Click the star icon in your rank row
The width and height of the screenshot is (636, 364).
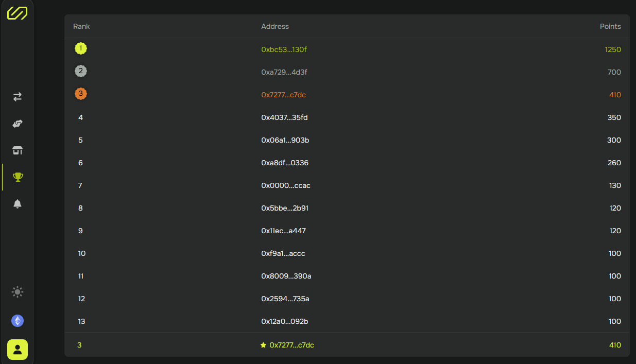pyautogui.click(x=264, y=345)
